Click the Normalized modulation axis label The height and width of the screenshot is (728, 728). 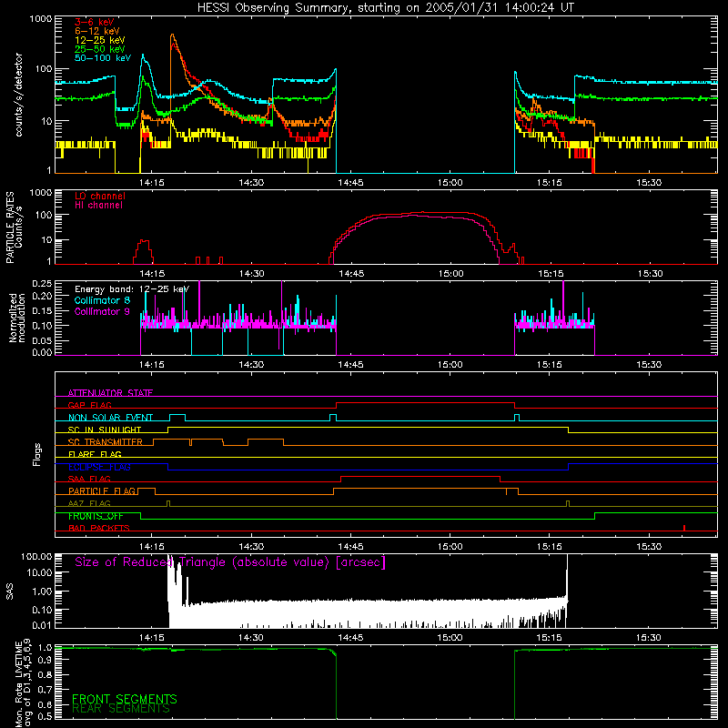click(x=16, y=318)
